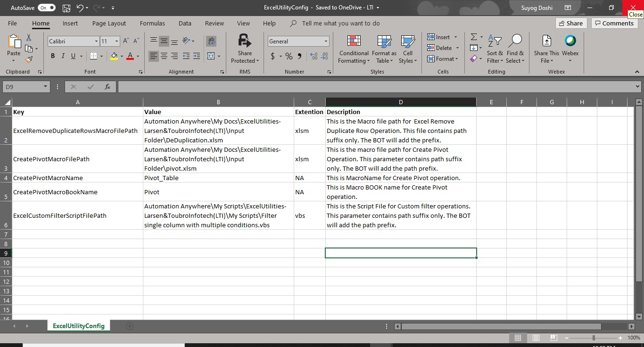The height and width of the screenshot is (347, 644).
Task: Click the zoom slider handle
Action: 594,338
